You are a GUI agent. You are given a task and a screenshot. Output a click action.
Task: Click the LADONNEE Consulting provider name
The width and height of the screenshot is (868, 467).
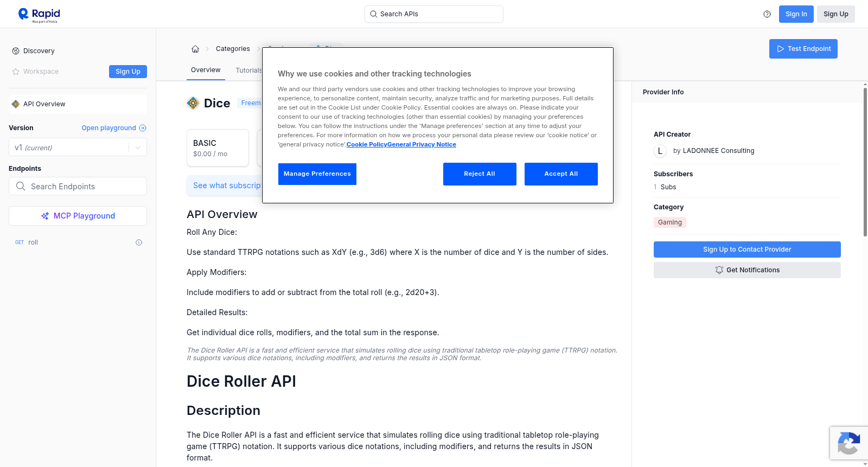coord(718,151)
